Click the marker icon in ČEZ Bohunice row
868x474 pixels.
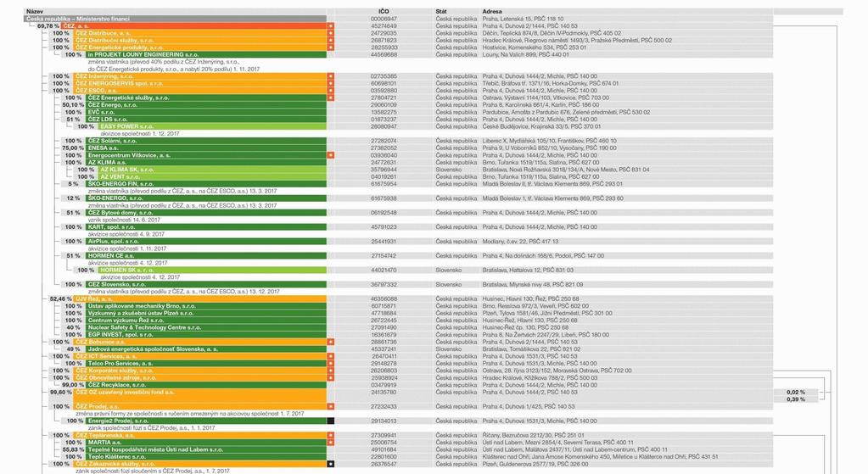click(330, 343)
